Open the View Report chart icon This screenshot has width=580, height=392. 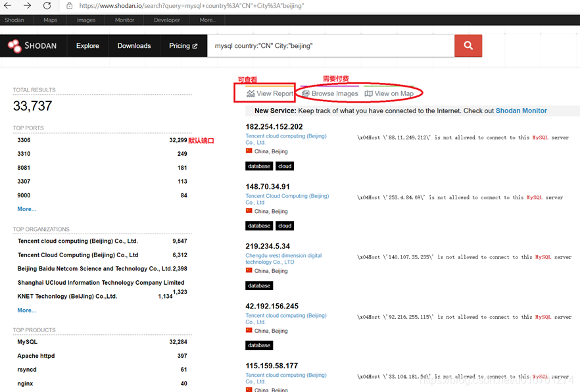(251, 93)
